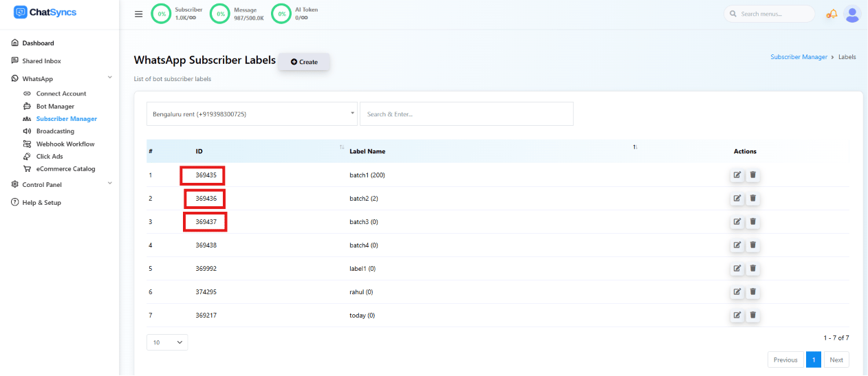Click the ID 369217 cell
Screen dimensions: 868x376
[x=206, y=316]
